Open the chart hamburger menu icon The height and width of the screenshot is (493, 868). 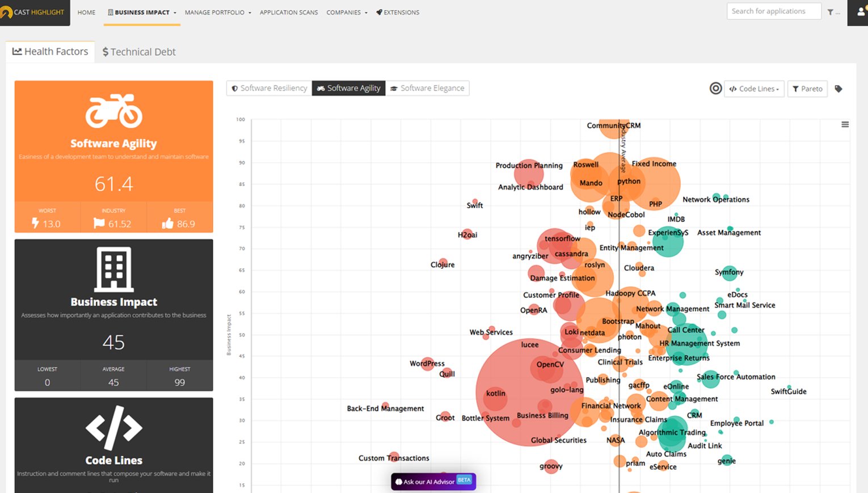pos(845,125)
